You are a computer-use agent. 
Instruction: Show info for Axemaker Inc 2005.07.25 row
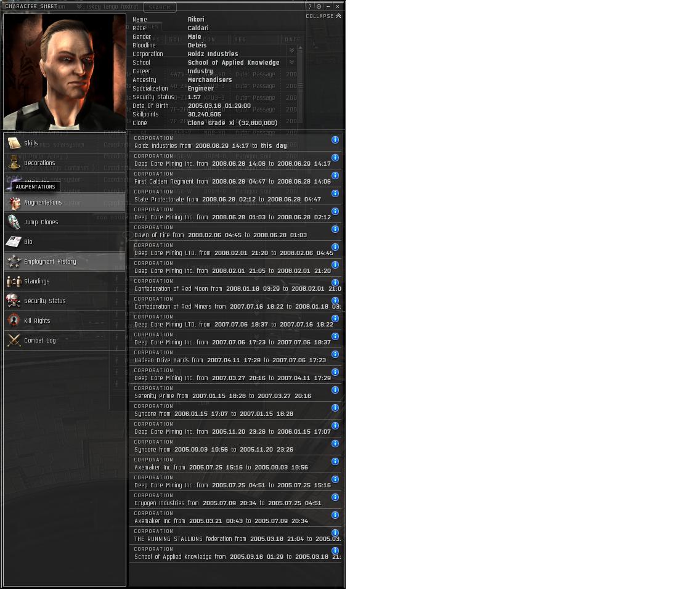[335, 461]
